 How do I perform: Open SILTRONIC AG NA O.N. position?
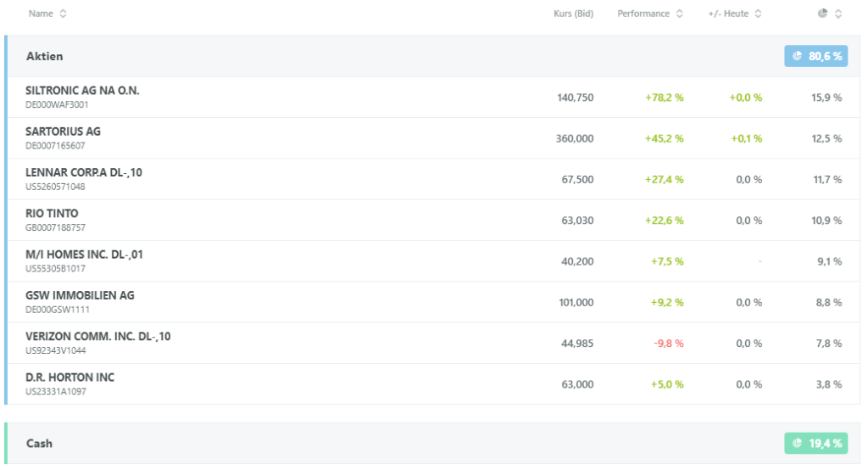coord(82,90)
